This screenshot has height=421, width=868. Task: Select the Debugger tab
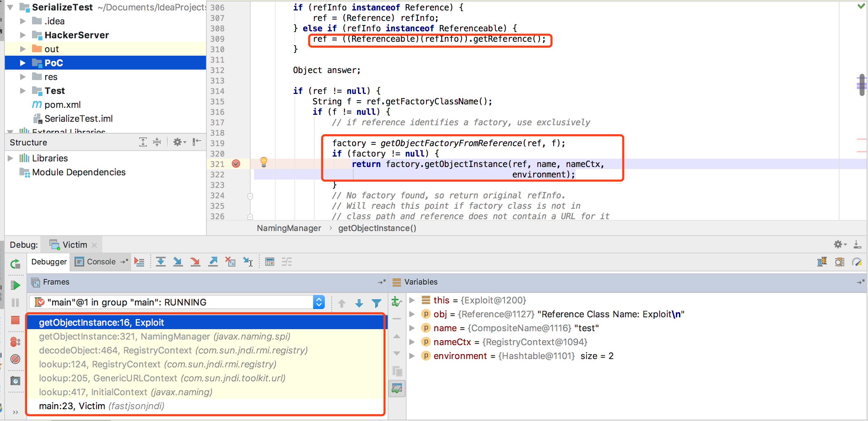(x=48, y=262)
